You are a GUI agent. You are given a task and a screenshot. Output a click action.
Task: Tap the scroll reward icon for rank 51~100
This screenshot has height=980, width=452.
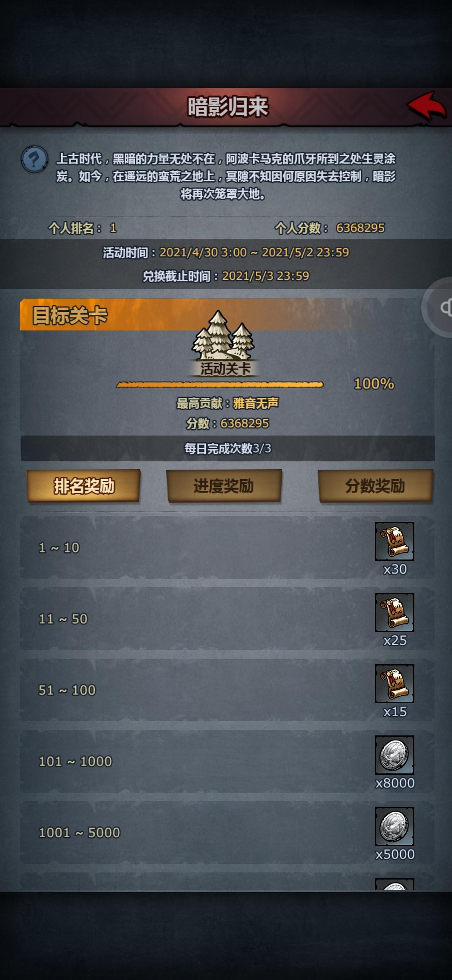tap(394, 683)
